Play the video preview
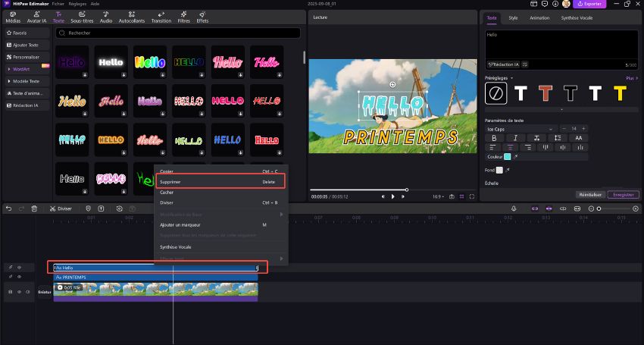 (392, 196)
